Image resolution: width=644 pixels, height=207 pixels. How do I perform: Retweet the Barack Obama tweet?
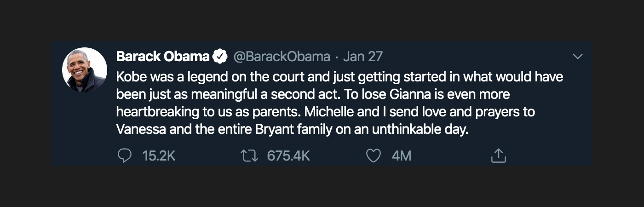(x=250, y=156)
